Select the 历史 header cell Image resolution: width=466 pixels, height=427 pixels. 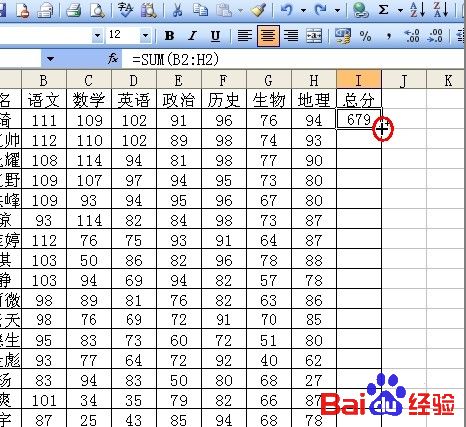point(224,99)
